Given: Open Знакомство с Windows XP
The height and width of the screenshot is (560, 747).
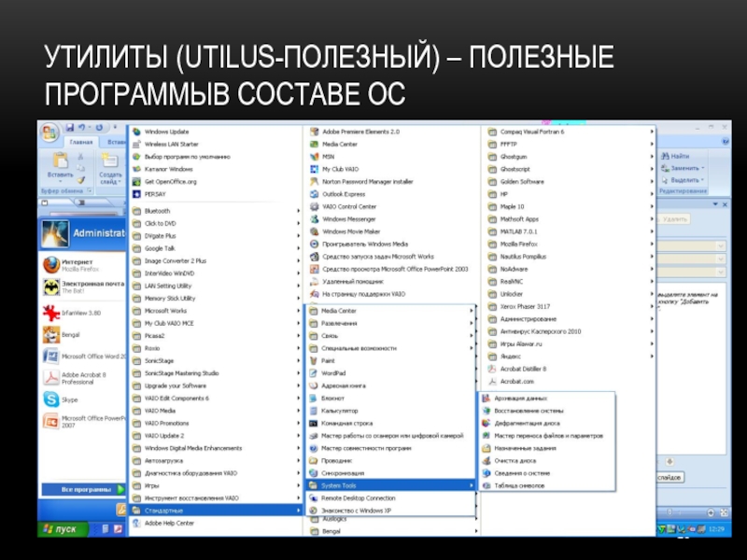Looking at the screenshot, I should [356, 511].
